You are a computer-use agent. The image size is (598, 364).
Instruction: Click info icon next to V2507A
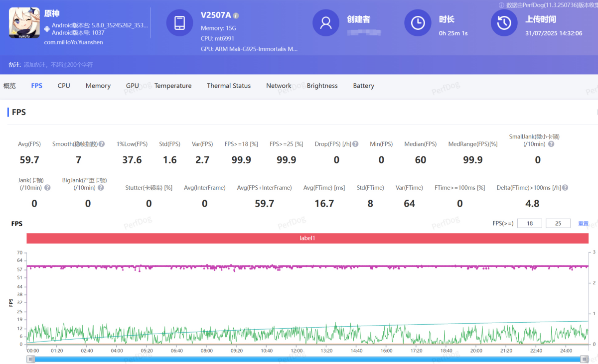[236, 15]
